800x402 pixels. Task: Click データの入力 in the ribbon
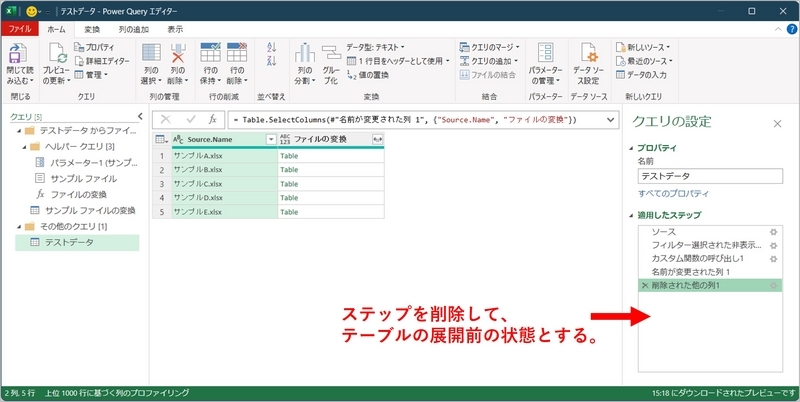pyautogui.click(x=641, y=74)
